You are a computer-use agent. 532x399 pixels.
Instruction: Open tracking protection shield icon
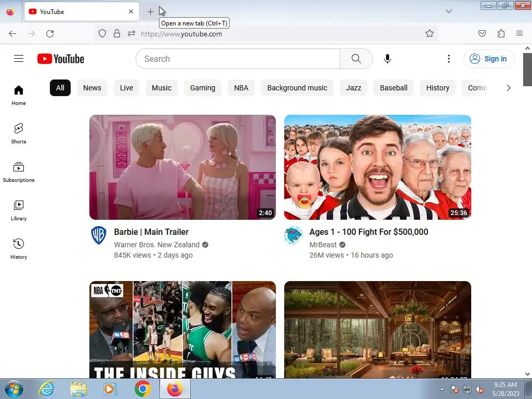[102, 34]
